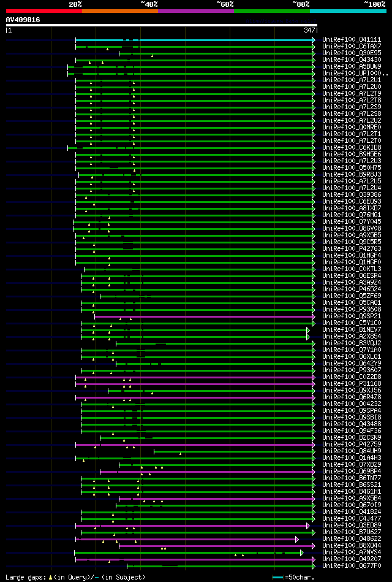This screenshot has width=392, height=582.
Task: Click the UniRef100_C6KID8 label
Action: [352, 148]
